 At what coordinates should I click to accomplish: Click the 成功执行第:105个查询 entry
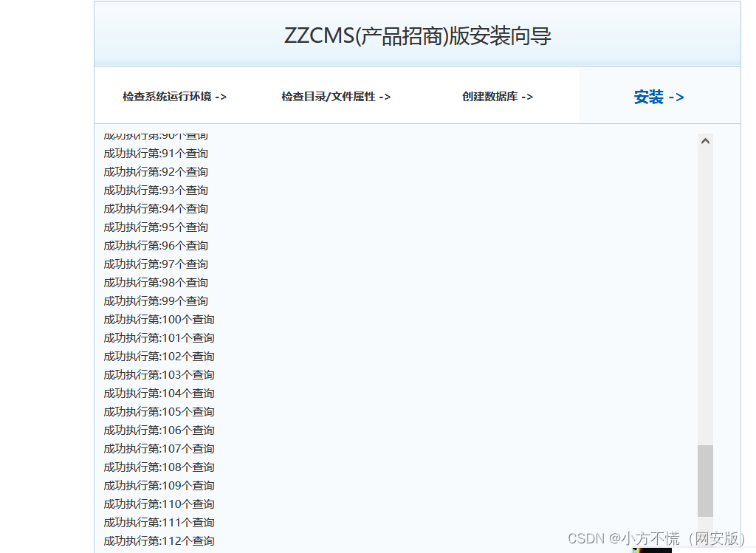[158, 411]
